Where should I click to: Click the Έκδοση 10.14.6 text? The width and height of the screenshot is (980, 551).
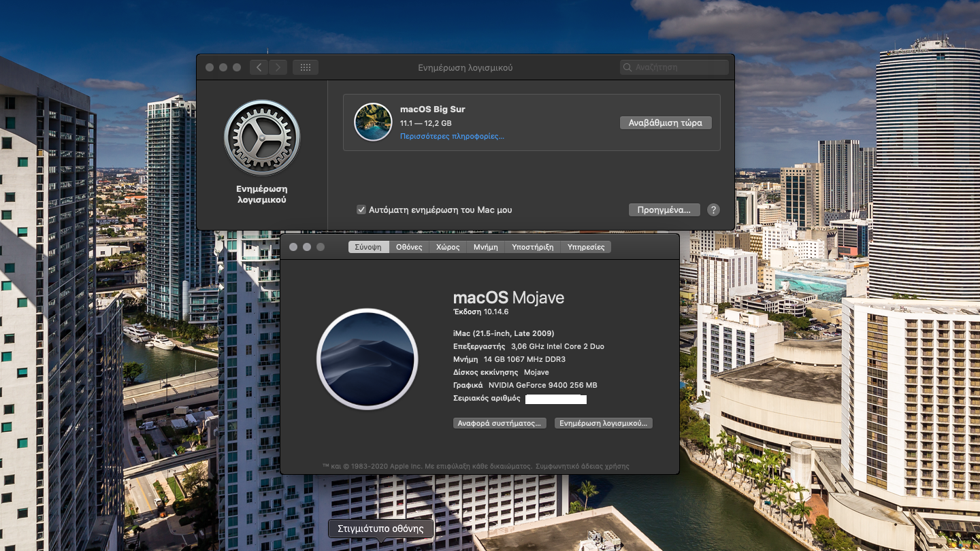point(481,312)
